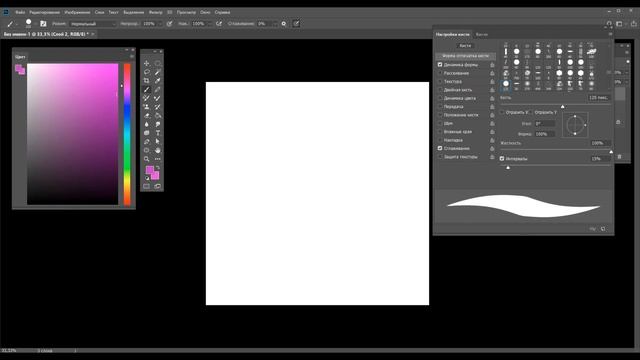Viewport: 640px width, 360px height.
Task: Select the Eraser tool
Action: (x=147, y=116)
